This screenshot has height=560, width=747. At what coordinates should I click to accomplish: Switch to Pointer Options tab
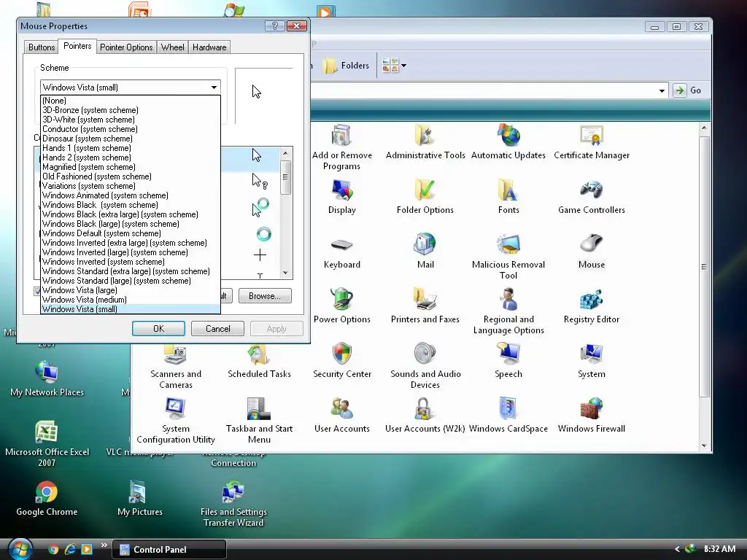[x=126, y=47]
